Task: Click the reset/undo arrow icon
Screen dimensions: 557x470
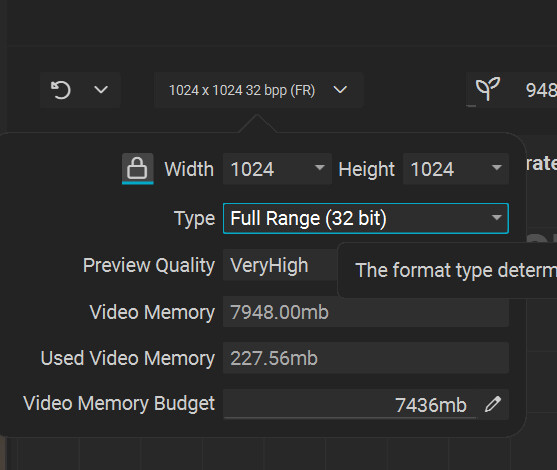Action: 61,90
